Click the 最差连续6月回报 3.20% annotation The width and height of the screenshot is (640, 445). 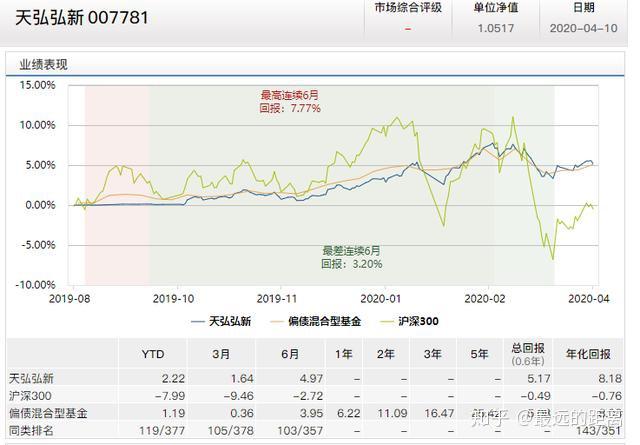351,257
